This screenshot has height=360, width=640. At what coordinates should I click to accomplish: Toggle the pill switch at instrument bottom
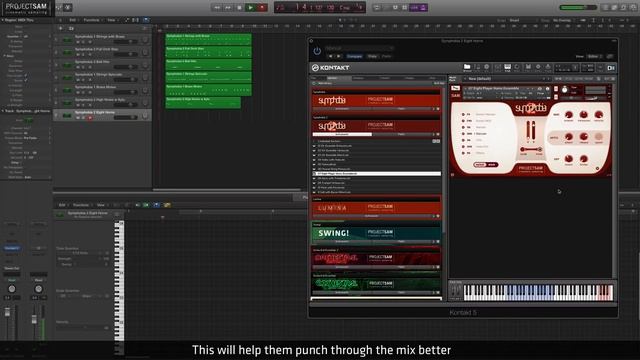(485, 165)
